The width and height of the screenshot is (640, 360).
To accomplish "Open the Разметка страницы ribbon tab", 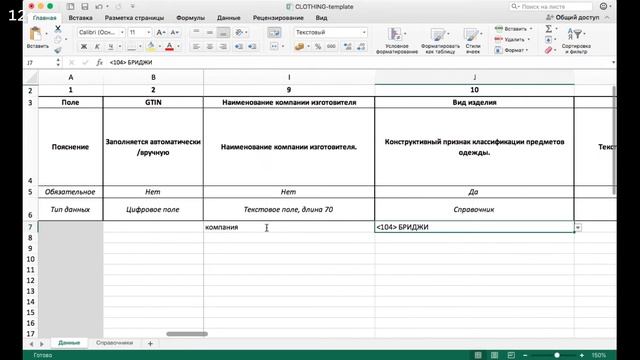I will (x=134, y=18).
